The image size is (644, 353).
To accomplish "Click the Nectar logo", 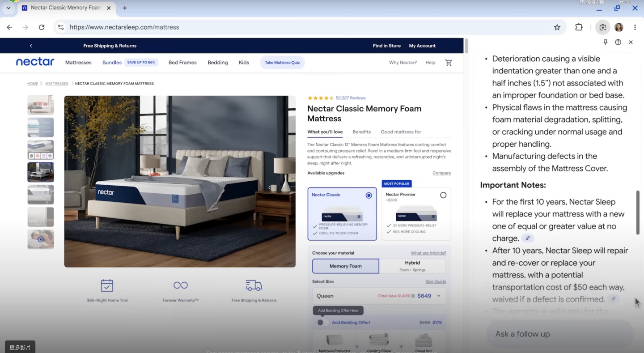I will pyautogui.click(x=35, y=62).
